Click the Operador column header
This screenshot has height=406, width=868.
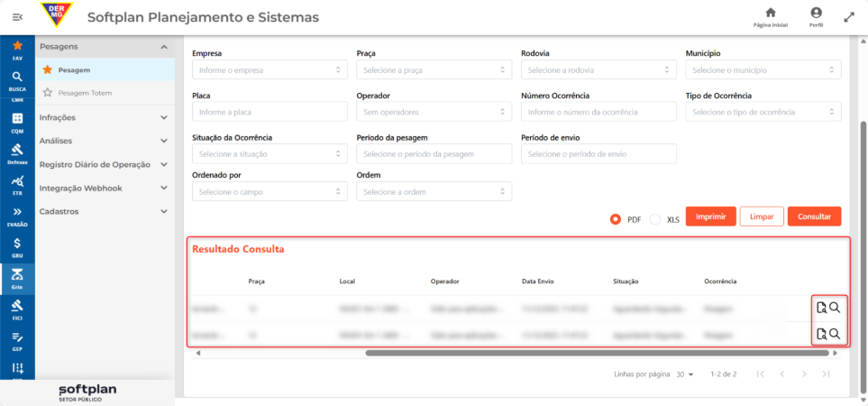(x=445, y=281)
